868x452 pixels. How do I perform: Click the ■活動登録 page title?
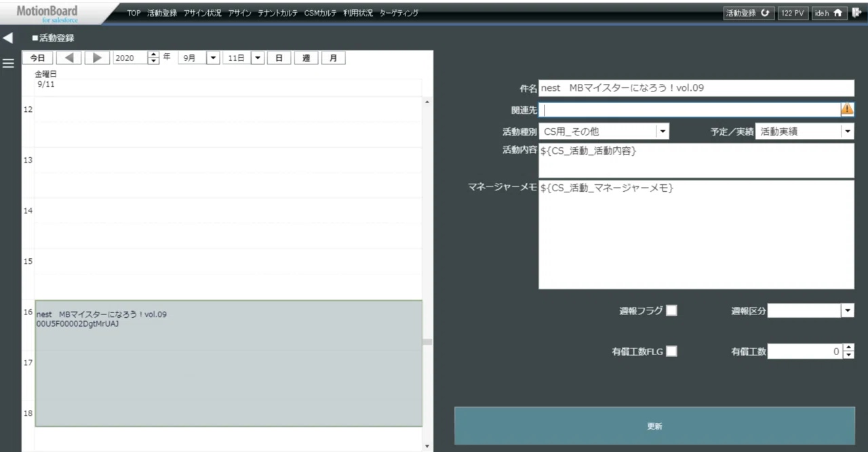point(52,38)
